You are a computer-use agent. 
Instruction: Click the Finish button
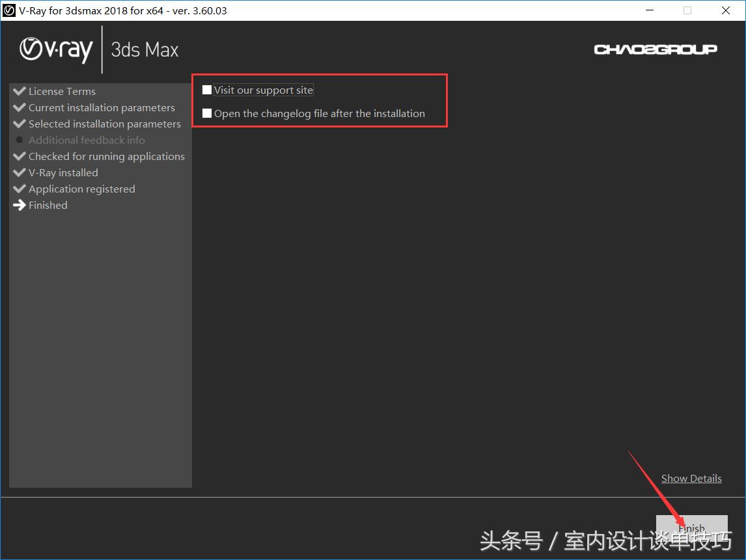coord(691,527)
